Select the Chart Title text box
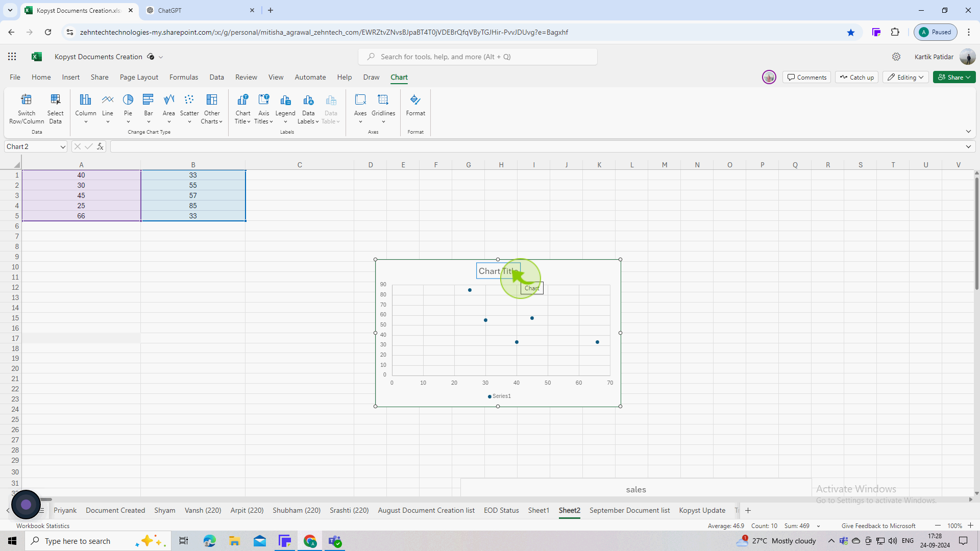 coord(498,271)
